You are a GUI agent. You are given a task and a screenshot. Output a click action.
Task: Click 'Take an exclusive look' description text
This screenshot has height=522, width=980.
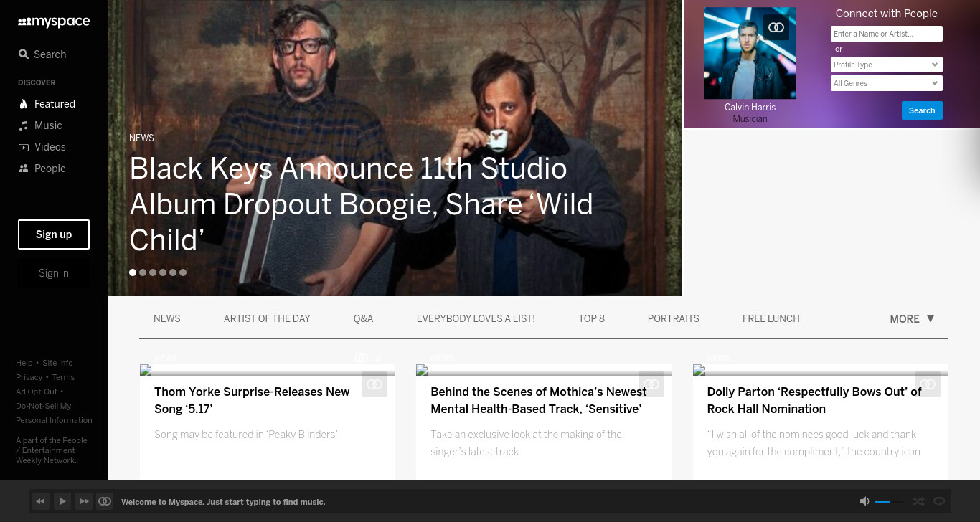(526, 443)
